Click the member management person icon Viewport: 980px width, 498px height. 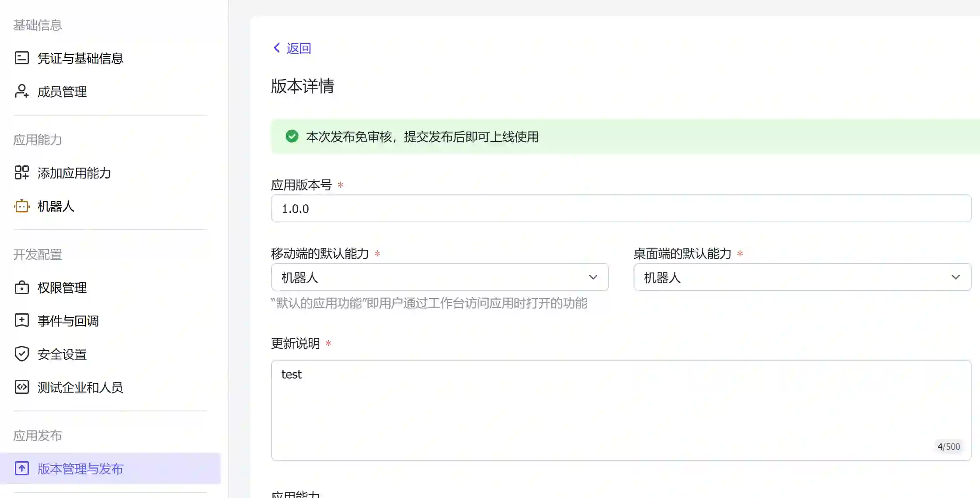tap(21, 91)
